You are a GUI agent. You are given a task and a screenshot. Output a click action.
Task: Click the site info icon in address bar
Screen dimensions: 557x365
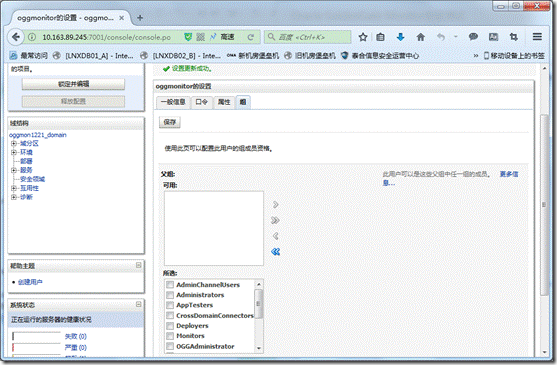pyautogui.click(x=32, y=37)
